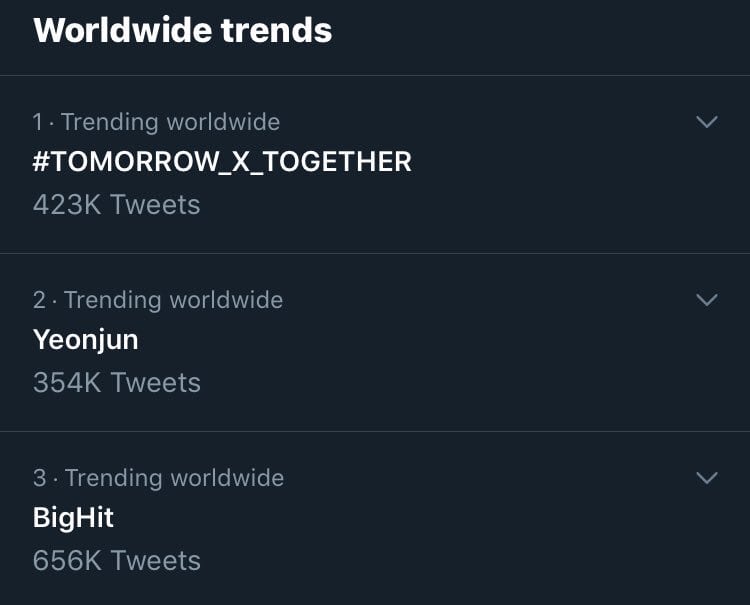Open the #TOMORROW_X_TOGETHER hashtag

click(x=222, y=162)
